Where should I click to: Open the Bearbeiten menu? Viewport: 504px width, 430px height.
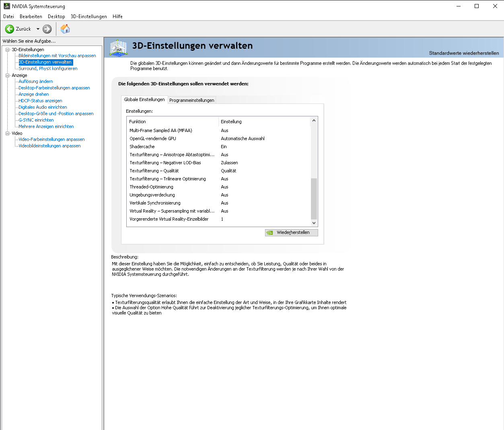[x=31, y=17]
